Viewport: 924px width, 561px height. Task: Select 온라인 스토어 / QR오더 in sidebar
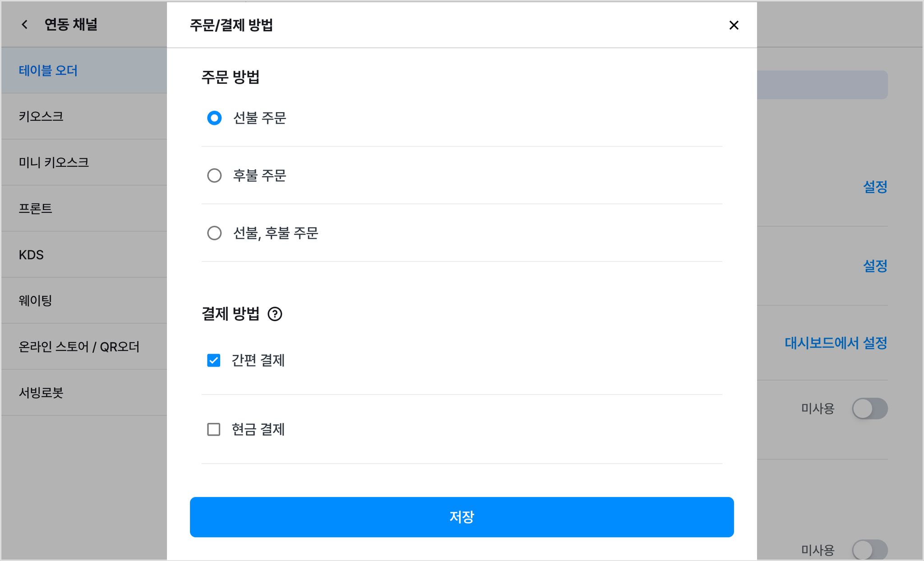click(84, 346)
